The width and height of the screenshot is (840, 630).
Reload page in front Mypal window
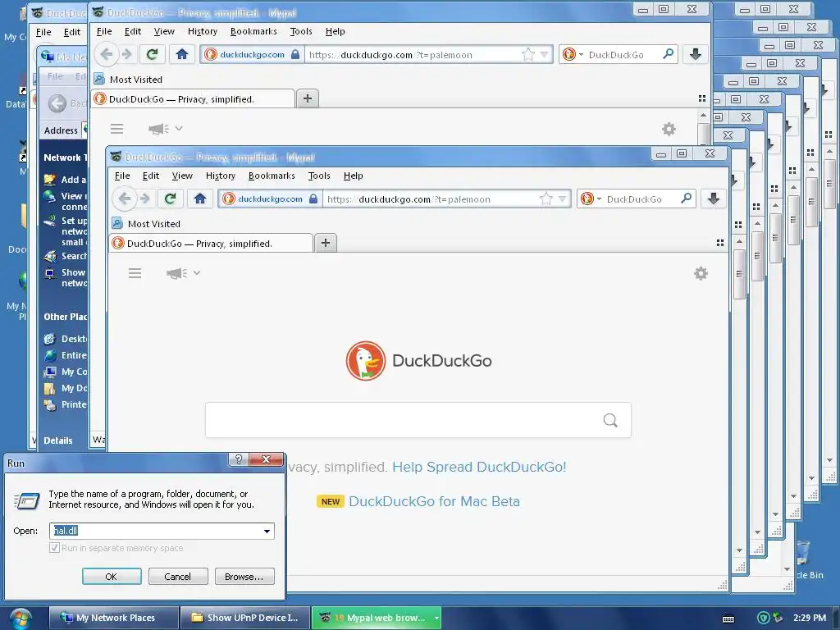click(171, 199)
